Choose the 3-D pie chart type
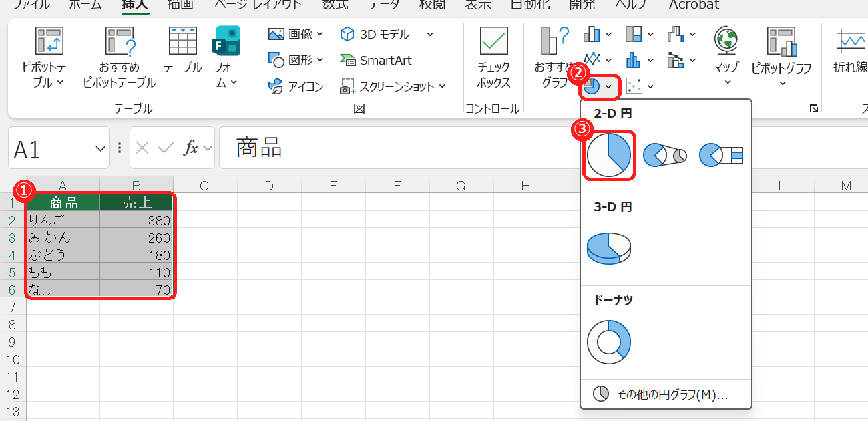Image resolution: width=868 pixels, height=421 pixels. click(x=609, y=249)
